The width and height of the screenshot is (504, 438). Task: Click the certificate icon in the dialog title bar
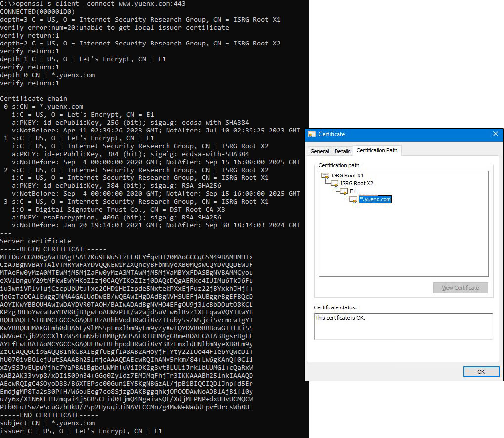(x=312, y=134)
